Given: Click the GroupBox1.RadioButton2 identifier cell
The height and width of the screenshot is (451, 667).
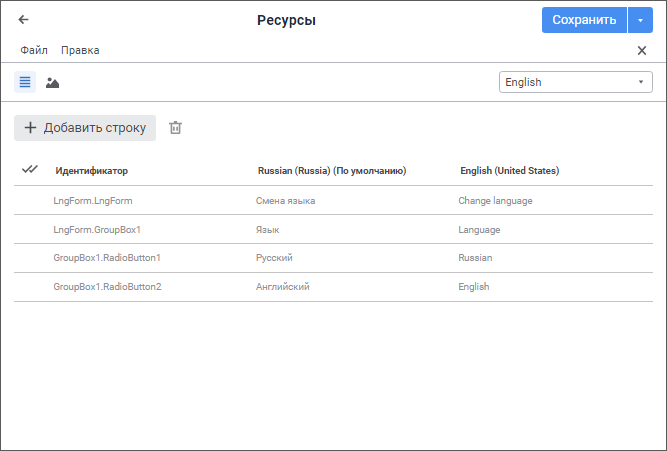Looking at the screenshot, I should coord(107,287).
